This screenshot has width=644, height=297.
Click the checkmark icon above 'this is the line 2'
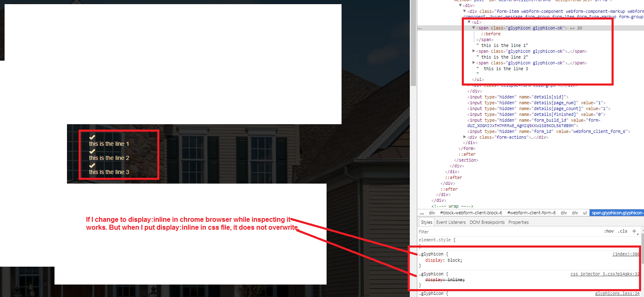pos(92,151)
